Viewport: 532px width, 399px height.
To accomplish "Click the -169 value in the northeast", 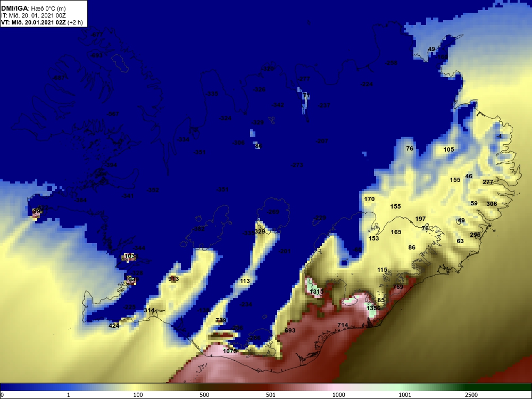I will (x=442, y=57).
